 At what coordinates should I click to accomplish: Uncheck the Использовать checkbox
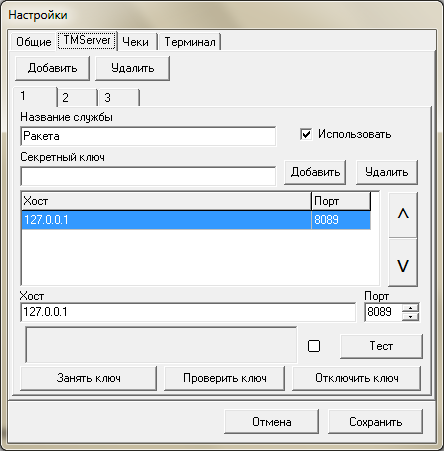coord(306,134)
